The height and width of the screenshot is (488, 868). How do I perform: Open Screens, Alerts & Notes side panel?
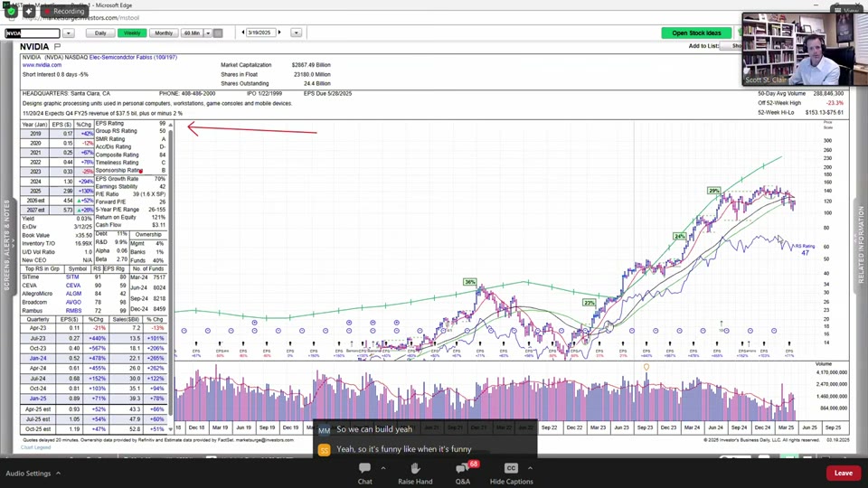pos(7,244)
